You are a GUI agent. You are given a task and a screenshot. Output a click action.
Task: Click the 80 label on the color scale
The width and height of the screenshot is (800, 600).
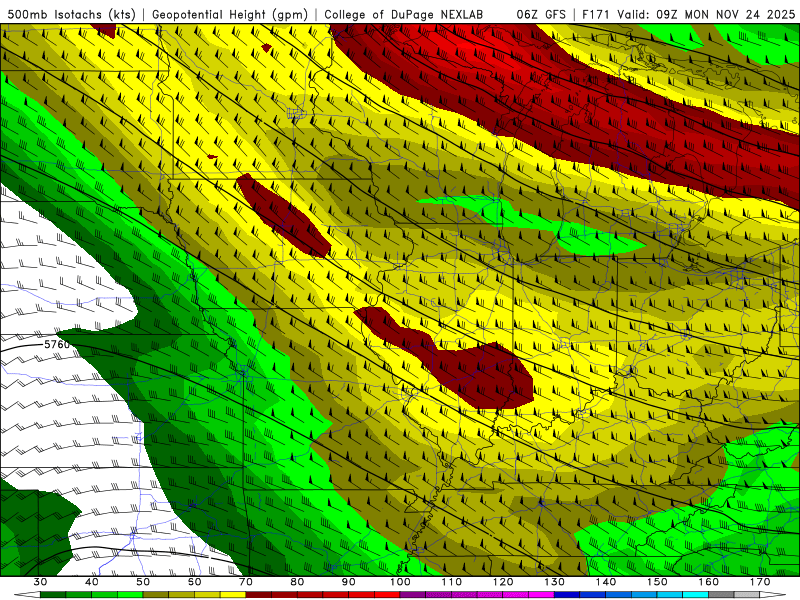click(x=297, y=582)
